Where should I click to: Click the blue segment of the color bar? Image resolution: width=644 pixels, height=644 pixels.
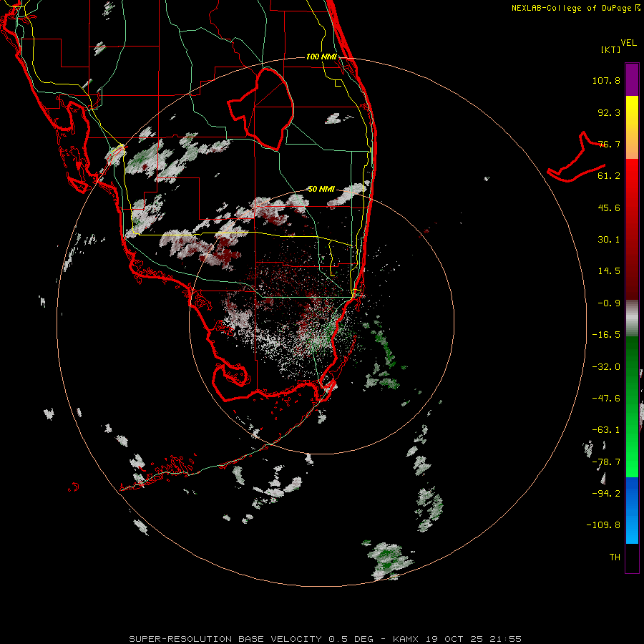pos(632,510)
